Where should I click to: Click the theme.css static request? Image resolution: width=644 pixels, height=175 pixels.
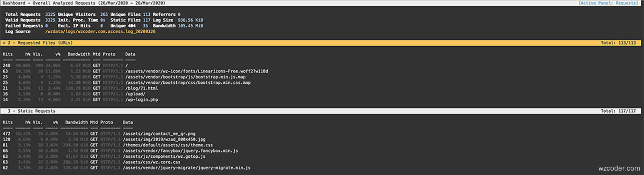(168, 145)
